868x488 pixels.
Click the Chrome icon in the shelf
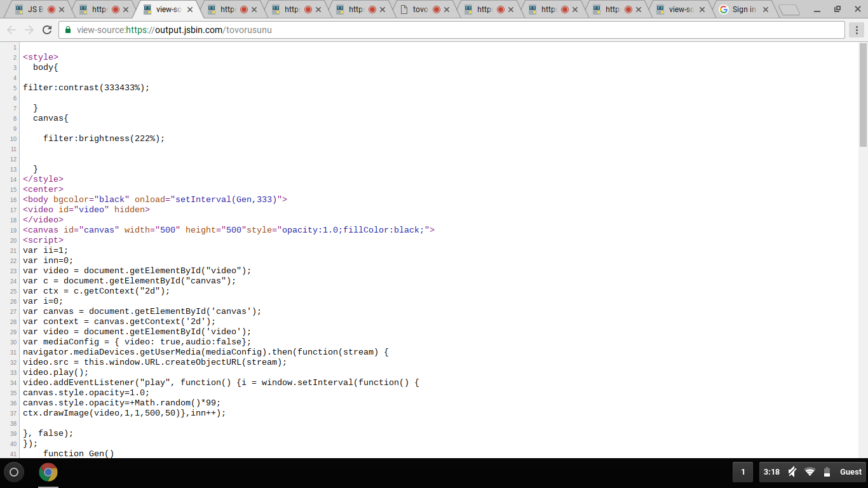click(48, 472)
